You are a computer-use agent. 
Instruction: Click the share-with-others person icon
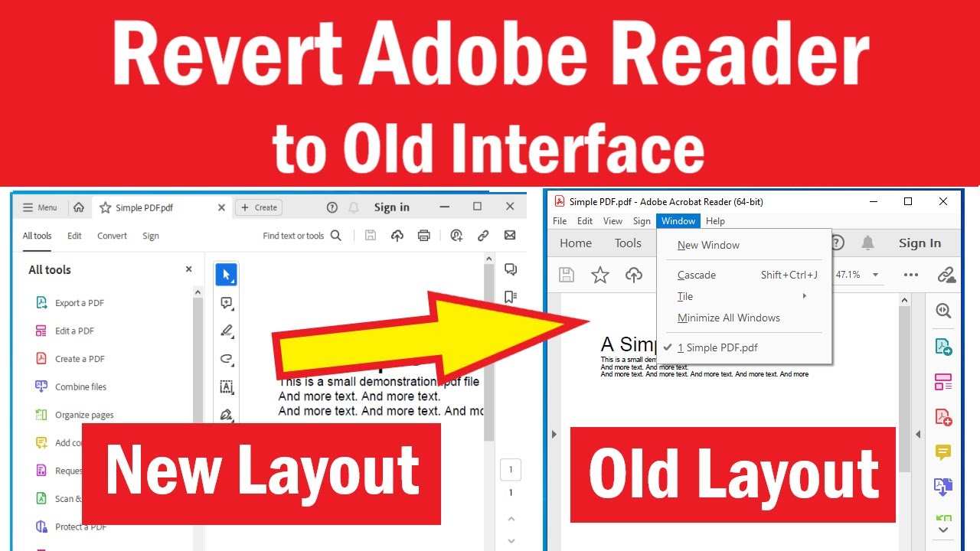point(456,236)
